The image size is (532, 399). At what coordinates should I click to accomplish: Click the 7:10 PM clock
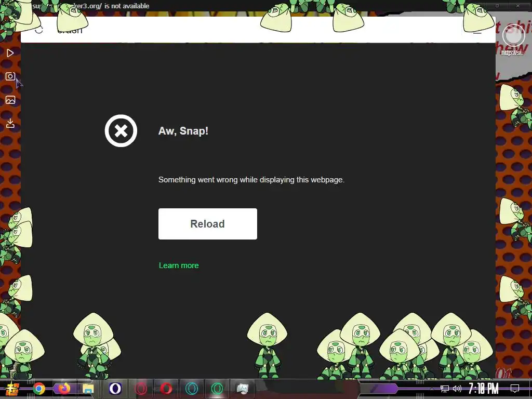click(484, 389)
